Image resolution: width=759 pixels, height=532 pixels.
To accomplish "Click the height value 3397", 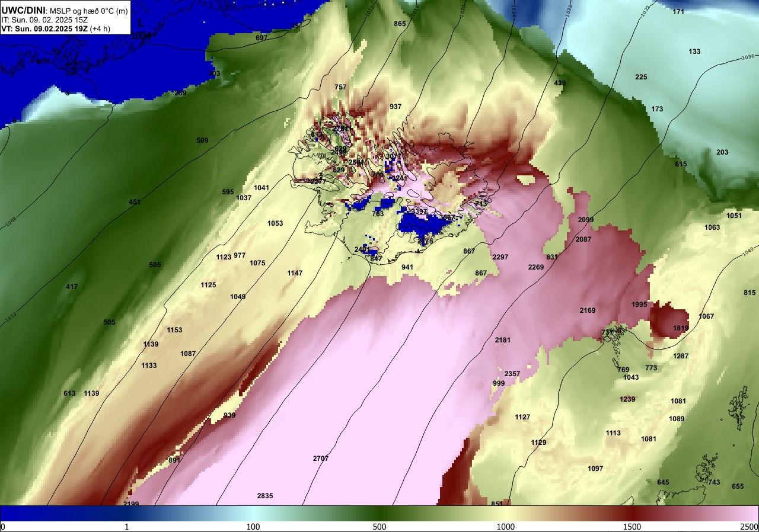I will click(x=419, y=211).
